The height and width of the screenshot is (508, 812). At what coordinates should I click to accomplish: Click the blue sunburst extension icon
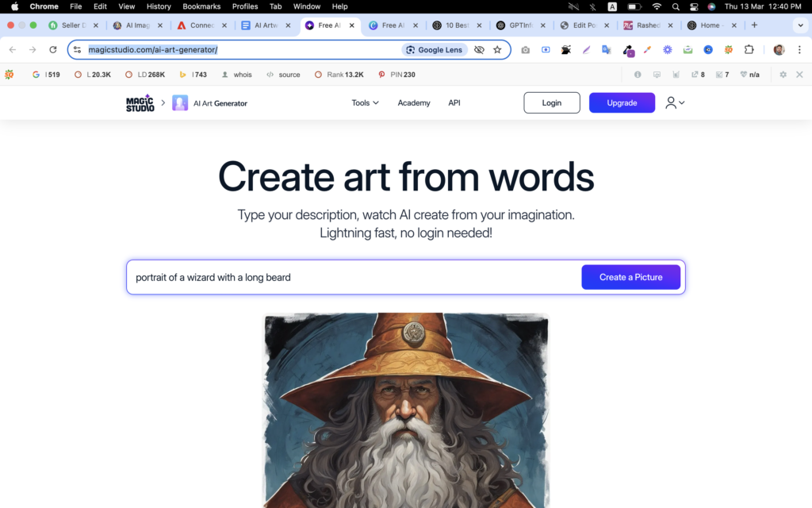[668, 50]
